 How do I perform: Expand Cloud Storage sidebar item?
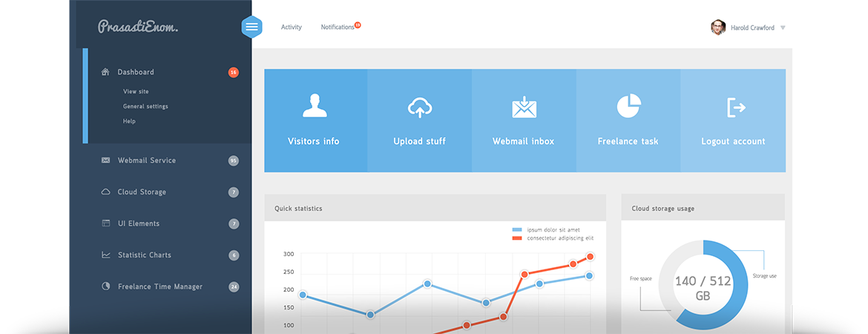pos(141,192)
